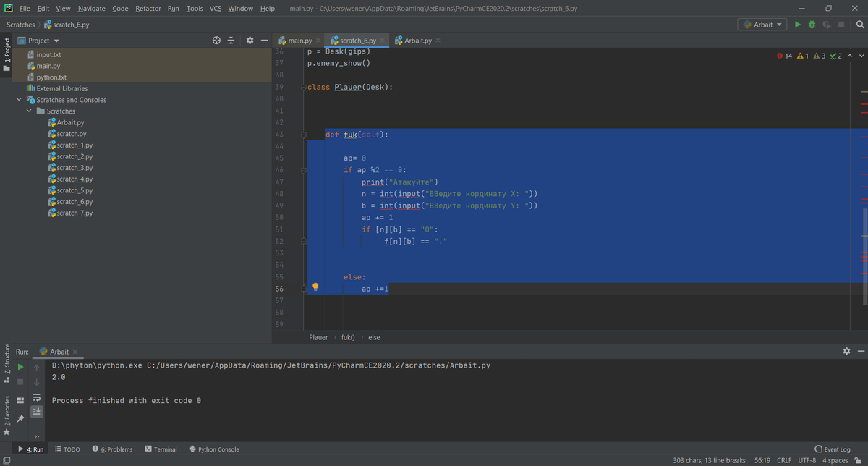868x466 pixels.
Task: Switch to the Arbait.py editor tab
Action: (417, 41)
